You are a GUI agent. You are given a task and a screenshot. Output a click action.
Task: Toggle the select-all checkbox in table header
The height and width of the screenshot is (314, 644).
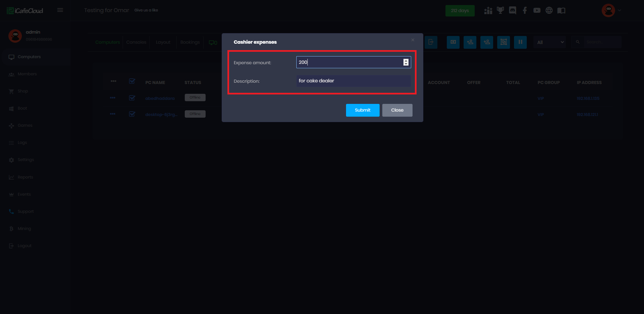(132, 81)
